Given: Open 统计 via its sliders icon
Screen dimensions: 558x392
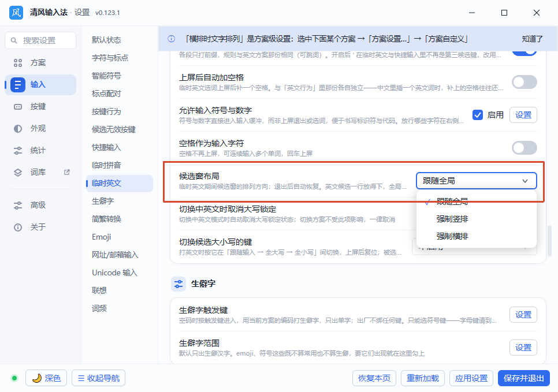Looking at the screenshot, I should pyautogui.click(x=18, y=151).
